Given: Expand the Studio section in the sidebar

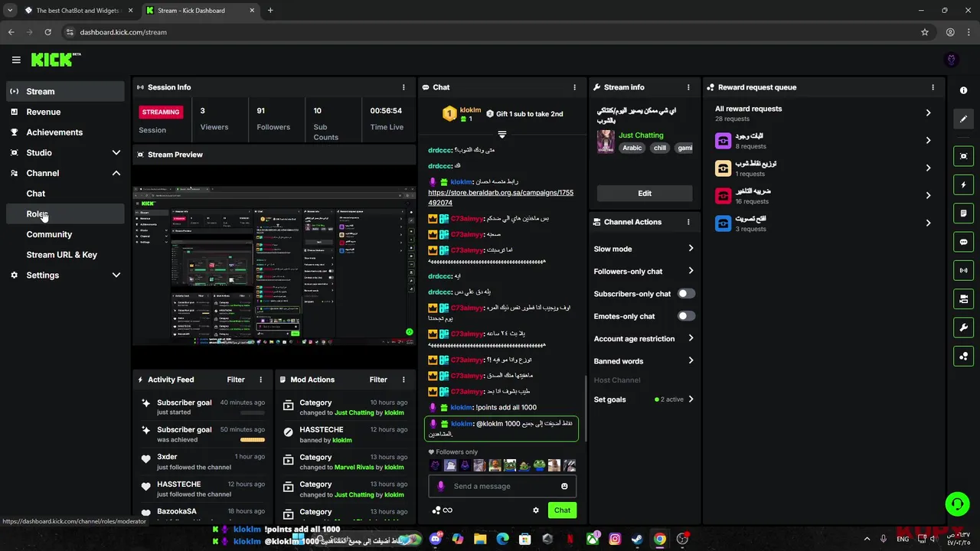Looking at the screenshot, I should coord(116,153).
